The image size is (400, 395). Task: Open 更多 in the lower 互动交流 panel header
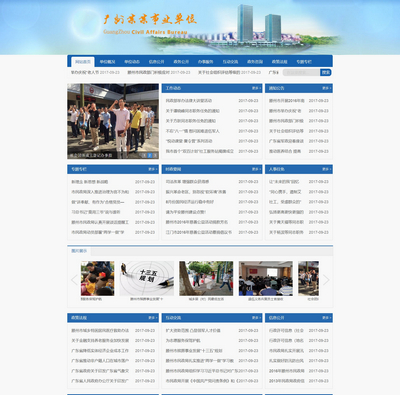tap(256, 318)
